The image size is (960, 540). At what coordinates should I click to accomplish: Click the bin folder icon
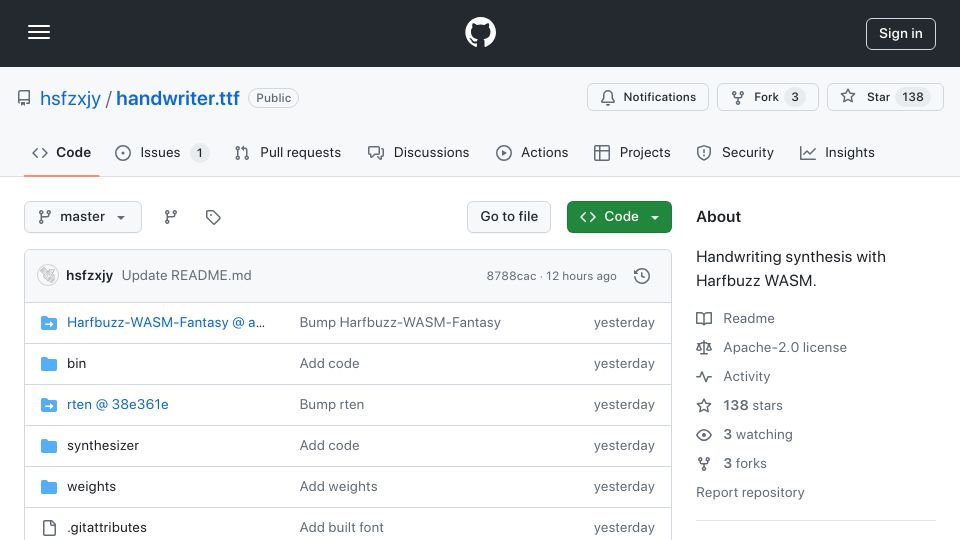[49, 364]
